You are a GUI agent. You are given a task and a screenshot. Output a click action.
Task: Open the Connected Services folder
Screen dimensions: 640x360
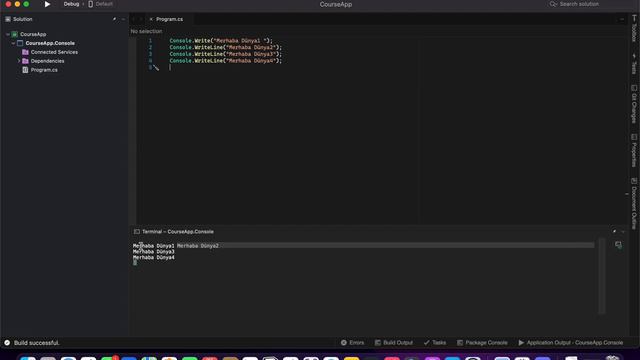point(54,52)
